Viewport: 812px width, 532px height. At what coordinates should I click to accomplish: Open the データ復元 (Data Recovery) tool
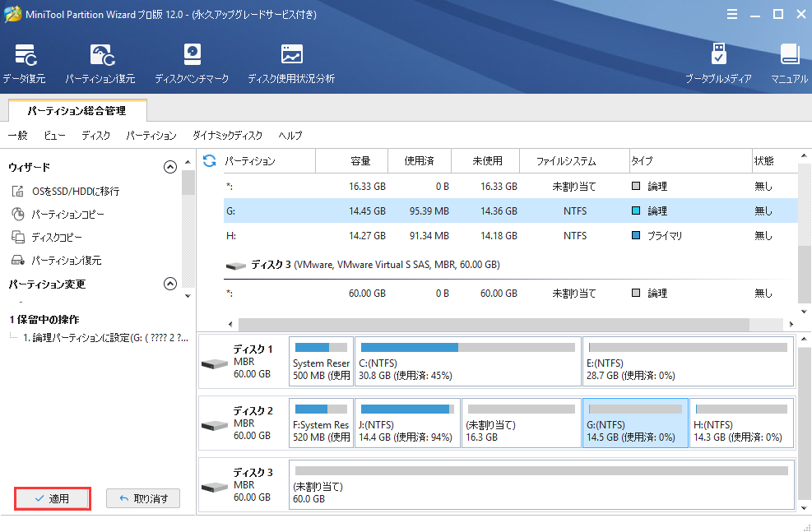(24, 64)
